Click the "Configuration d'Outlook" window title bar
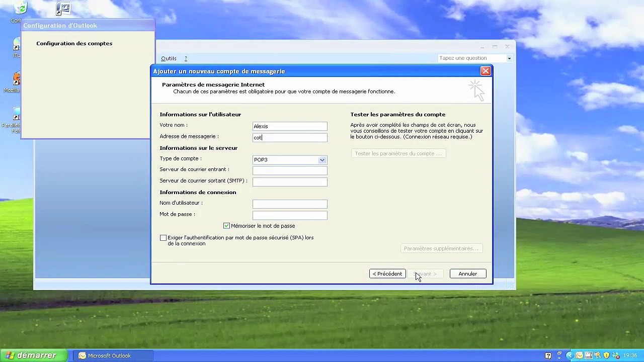Viewport: 644px width, 362px height. point(88,26)
